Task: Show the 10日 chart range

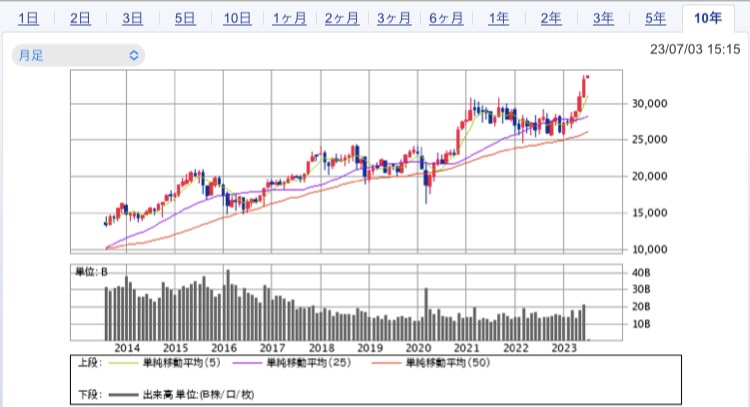Action: (x=237, y=18)
